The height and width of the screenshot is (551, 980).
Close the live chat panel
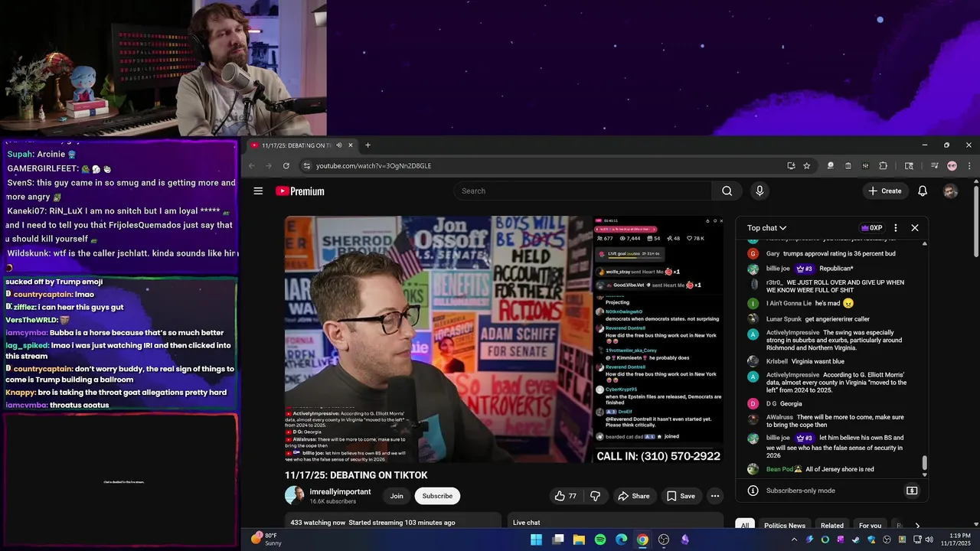(915, 228)
